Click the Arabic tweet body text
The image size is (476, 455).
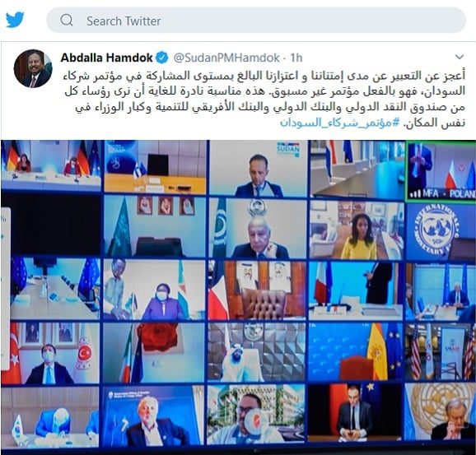(x=264, y=100)
